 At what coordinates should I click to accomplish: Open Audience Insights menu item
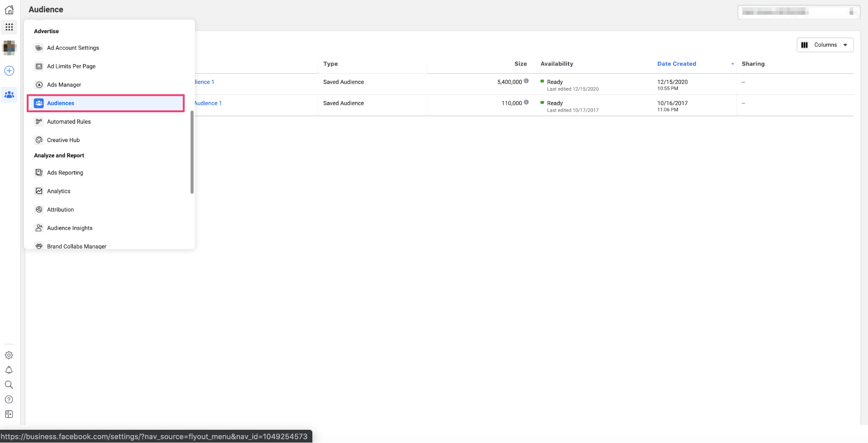(x=69, y=228)
